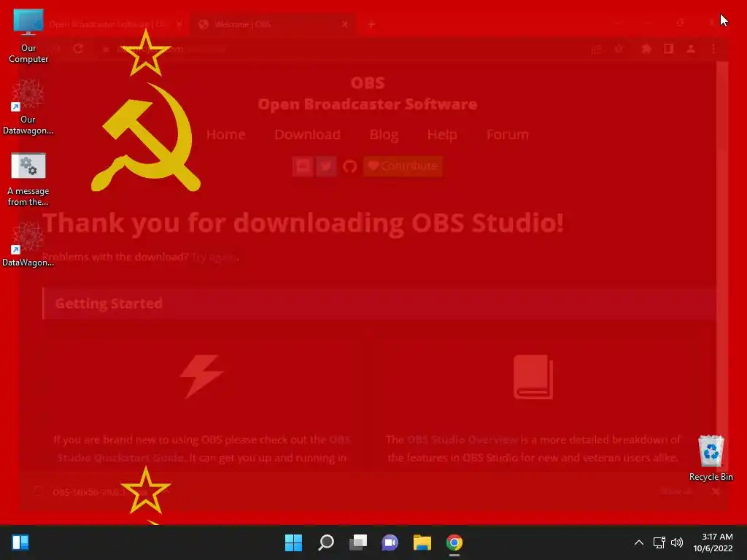Viewport: 747px width, 560px height.
Task: Open Chrome profile avatar menu
Action: click(691, 49)
